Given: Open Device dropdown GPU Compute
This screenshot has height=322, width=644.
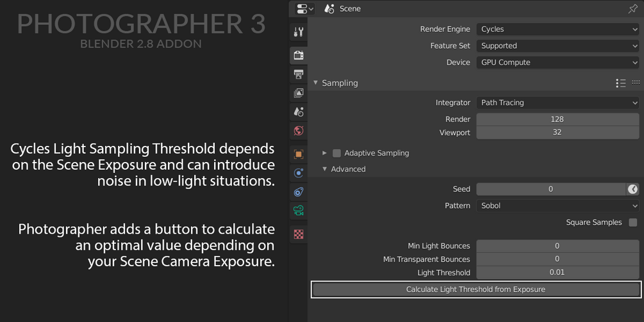Looking at the screenshot, I should pyautogui.click(x=557, y=62).
